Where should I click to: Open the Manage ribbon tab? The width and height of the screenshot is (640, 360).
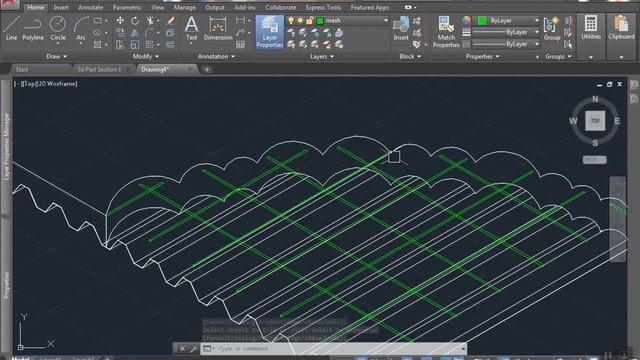pos(184,7)
